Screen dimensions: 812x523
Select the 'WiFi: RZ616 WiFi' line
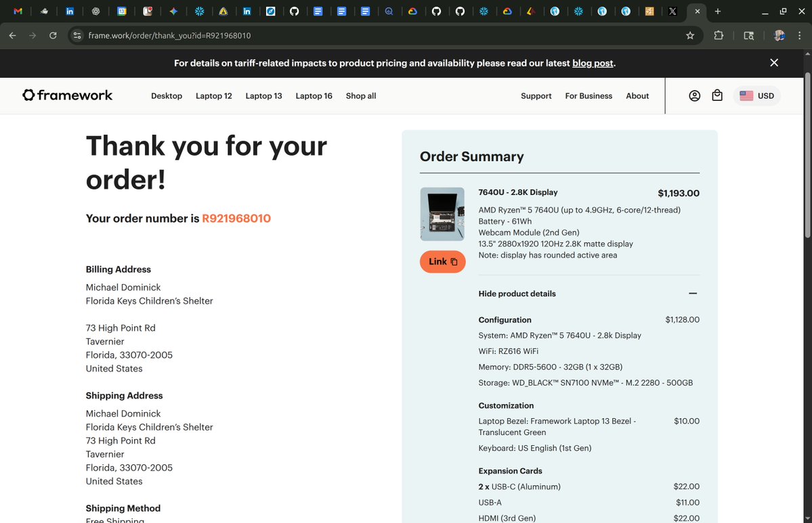point(509,351)
